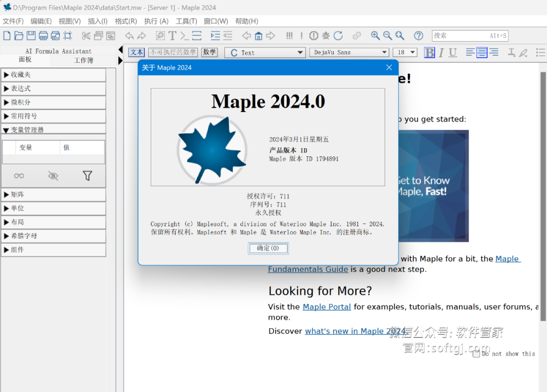The image size is (547, 392).
Task: Expand the 微积分 palette
Action: pos(53,102)
